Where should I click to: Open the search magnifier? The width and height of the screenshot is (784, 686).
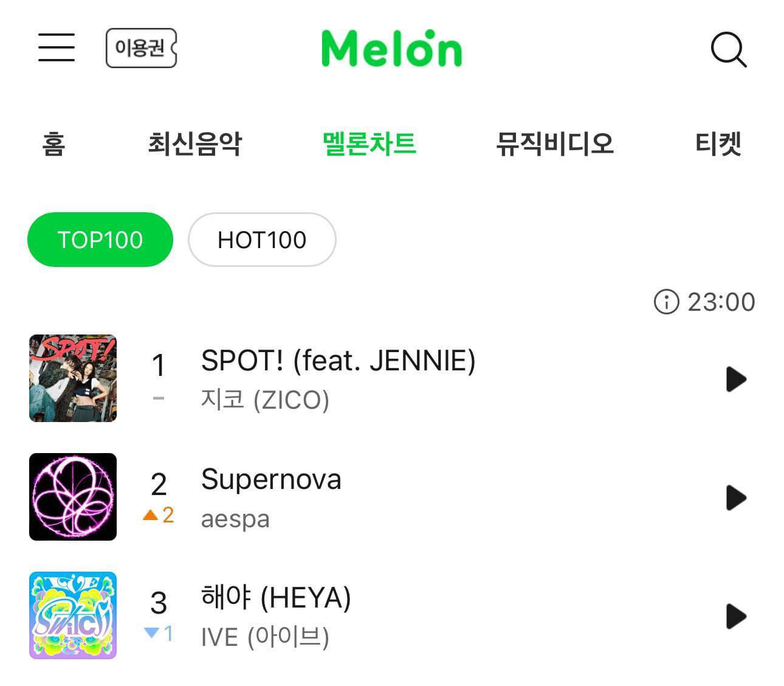click(728, 49)
